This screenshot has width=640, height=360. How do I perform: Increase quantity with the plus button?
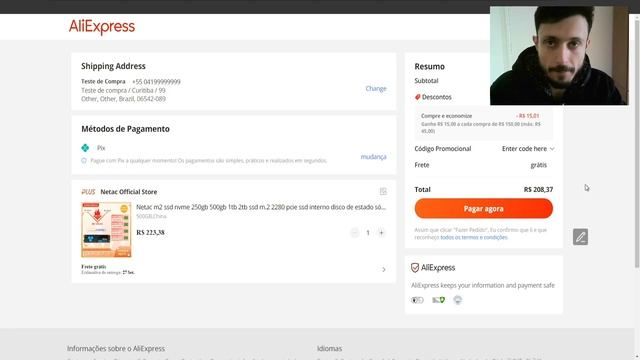pos(381,233)
